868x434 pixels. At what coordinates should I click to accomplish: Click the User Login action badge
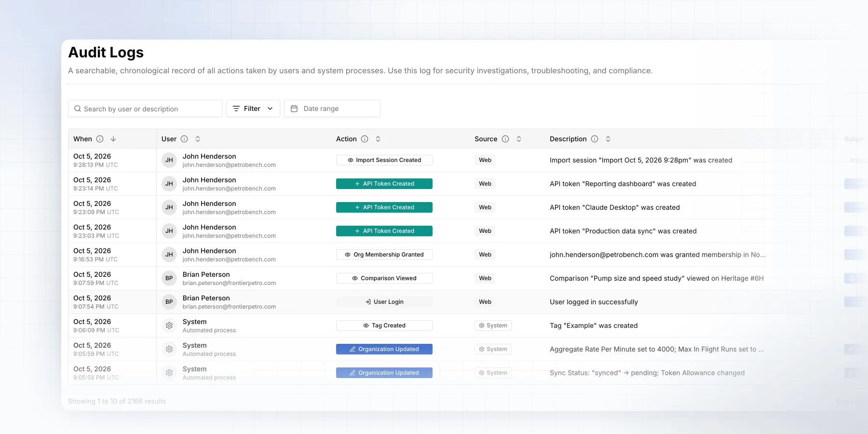pos(384,302)
